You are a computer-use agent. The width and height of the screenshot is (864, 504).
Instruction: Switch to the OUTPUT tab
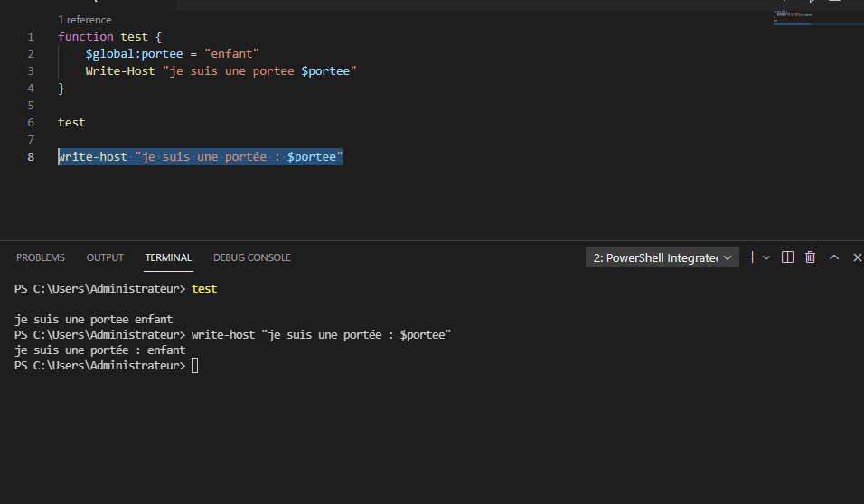(x=105, y=257)
